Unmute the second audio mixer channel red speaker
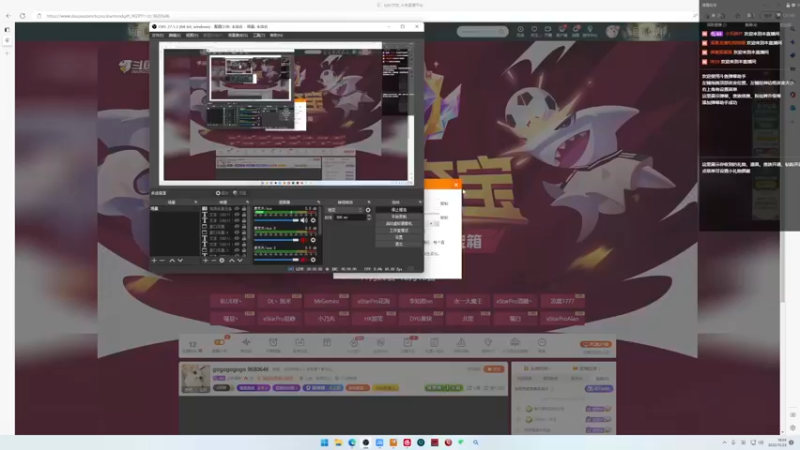This screenshot has width=800, height=450. click(303, 240)
